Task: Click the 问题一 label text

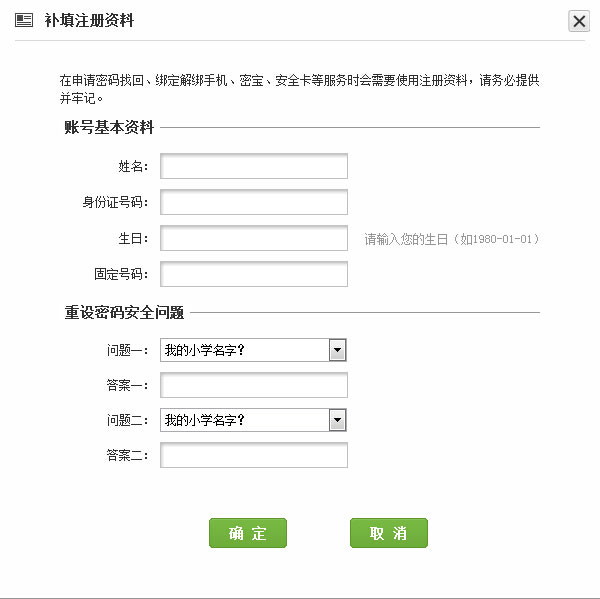Action: [128, 351]
